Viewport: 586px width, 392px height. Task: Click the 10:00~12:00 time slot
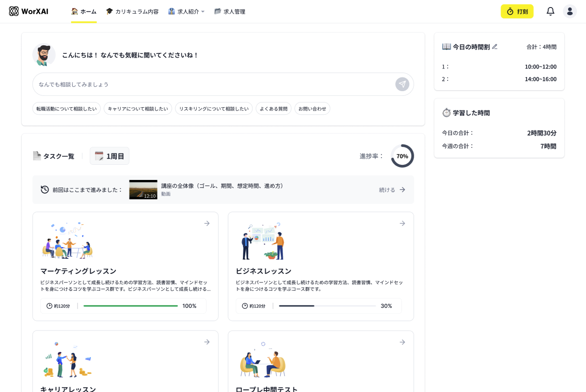(541, 67)
